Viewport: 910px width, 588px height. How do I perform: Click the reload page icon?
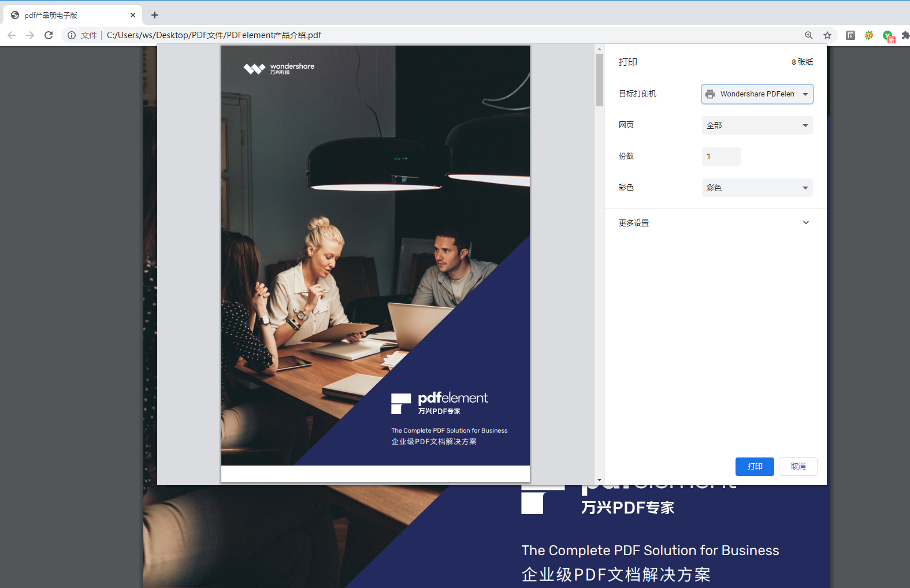pos(49,35)
